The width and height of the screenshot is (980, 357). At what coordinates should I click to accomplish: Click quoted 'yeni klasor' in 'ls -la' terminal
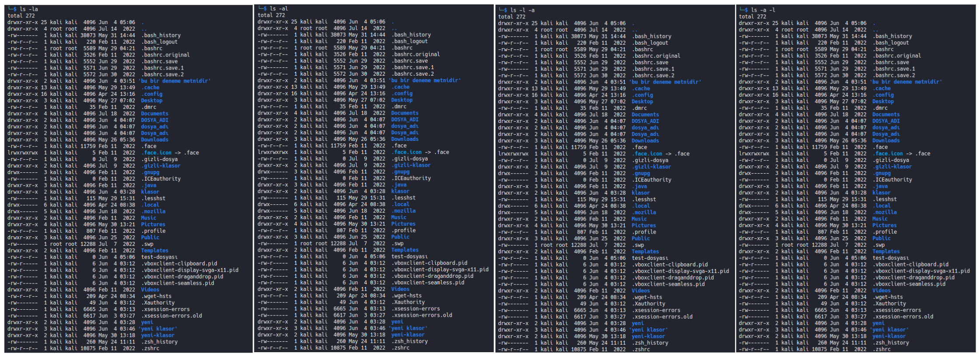(x=158, y=329)
